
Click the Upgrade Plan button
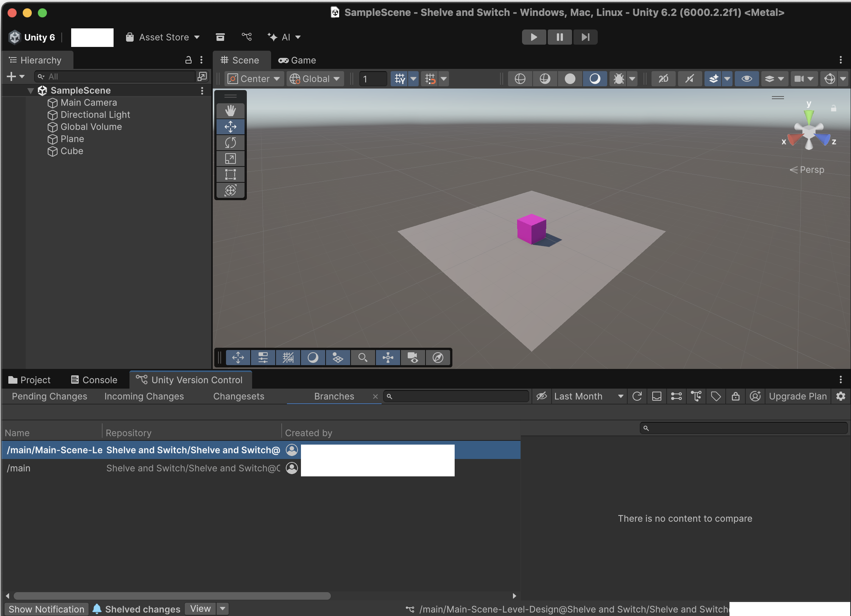coord(798,396)
